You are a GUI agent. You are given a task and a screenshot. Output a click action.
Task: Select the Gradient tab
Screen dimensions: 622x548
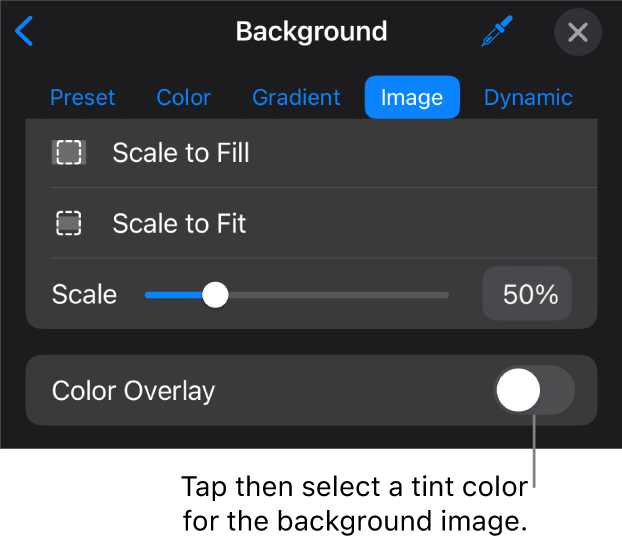pos(296,98)
